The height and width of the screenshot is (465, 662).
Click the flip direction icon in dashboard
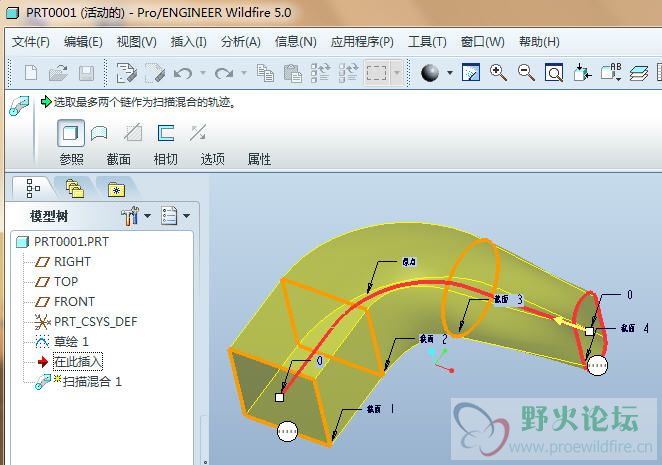198,133
